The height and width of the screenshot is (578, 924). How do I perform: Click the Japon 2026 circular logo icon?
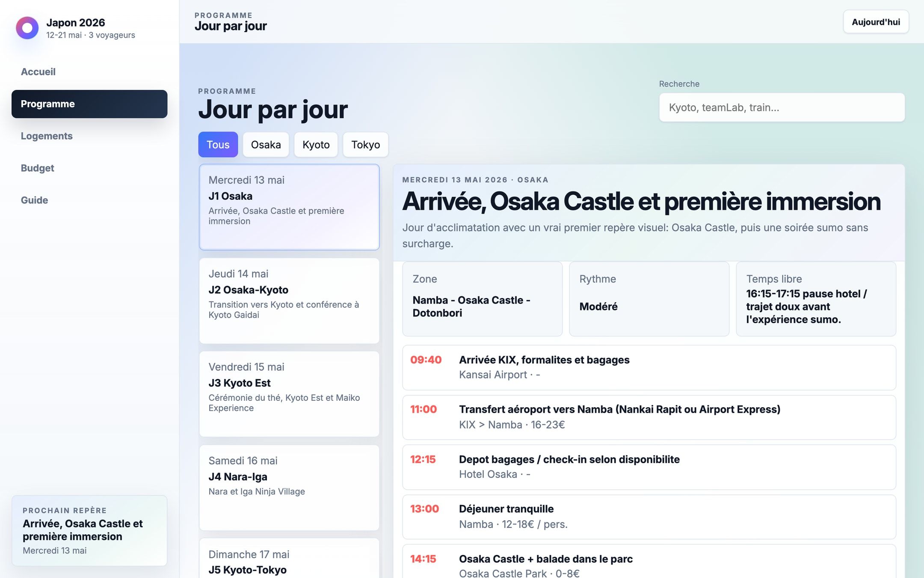click(x=27, y=28)
